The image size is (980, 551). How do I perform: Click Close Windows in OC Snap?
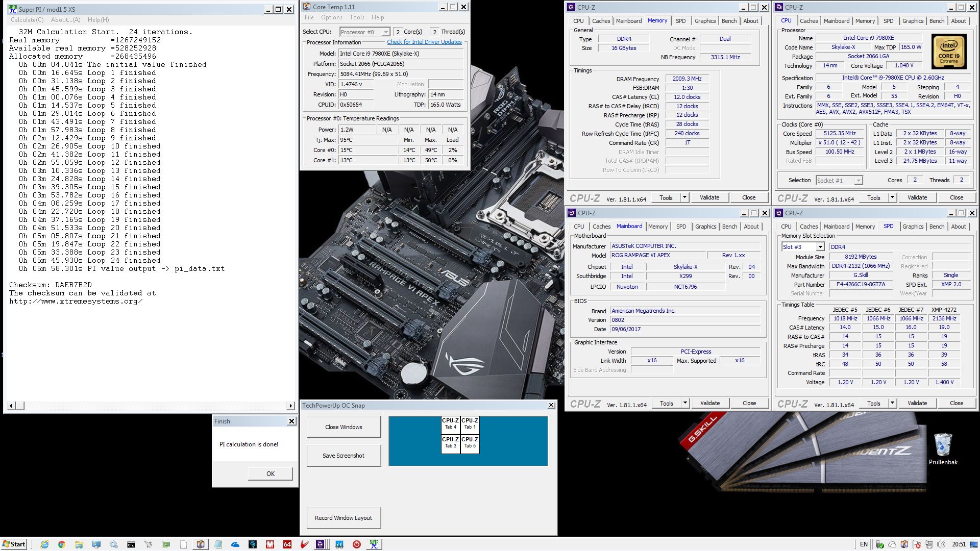tap(344, 427)
